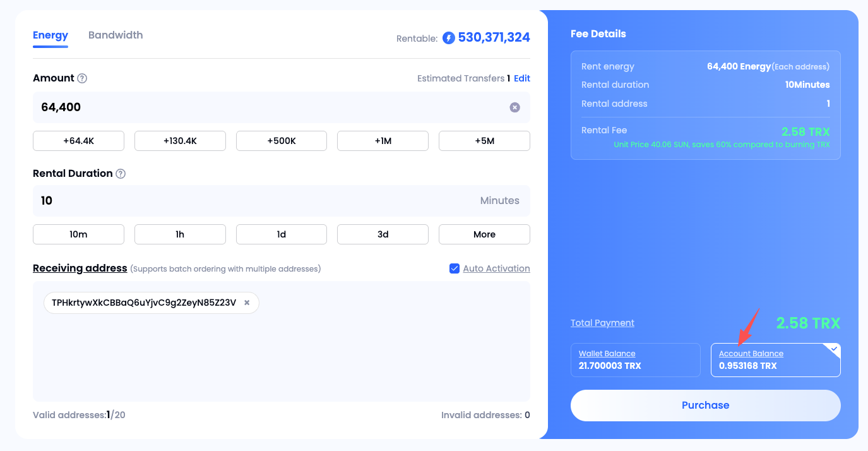868x451 pixels.
Task: Click the lightning energy icon beside Rentable
Action: (x=449, y=38)
